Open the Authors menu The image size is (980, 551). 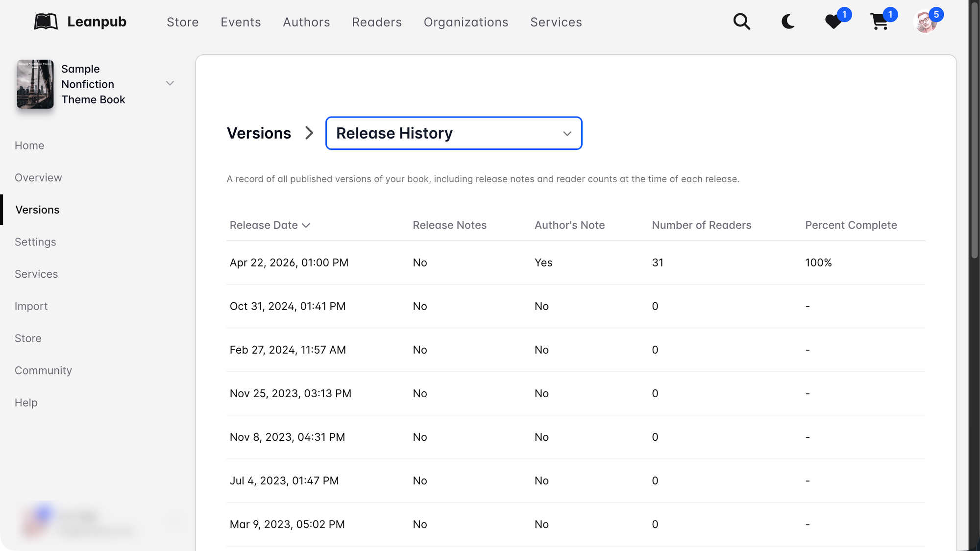[306, 22]
